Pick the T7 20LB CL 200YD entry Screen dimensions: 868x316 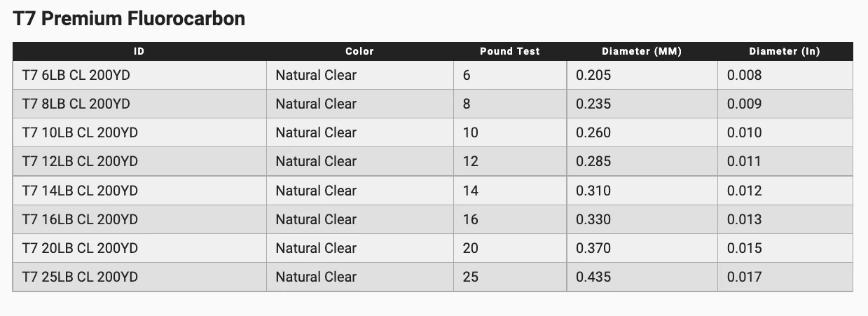tap(79, 248)
